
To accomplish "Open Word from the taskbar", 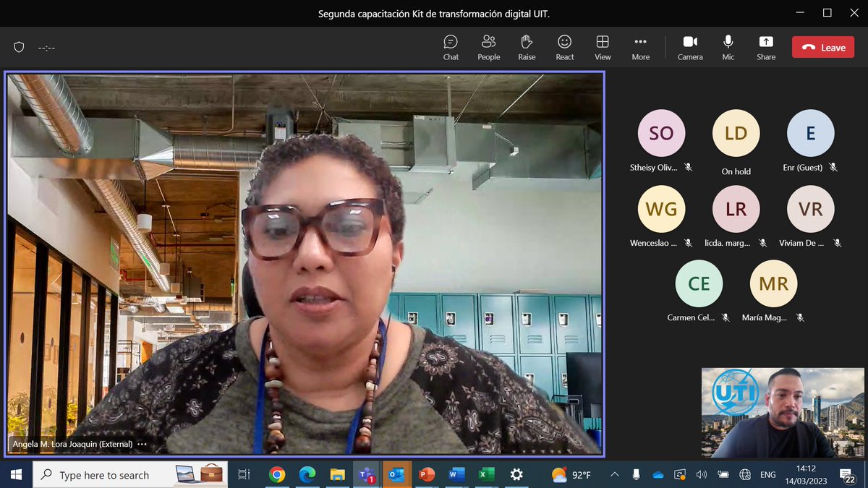I will pos(456,475).
